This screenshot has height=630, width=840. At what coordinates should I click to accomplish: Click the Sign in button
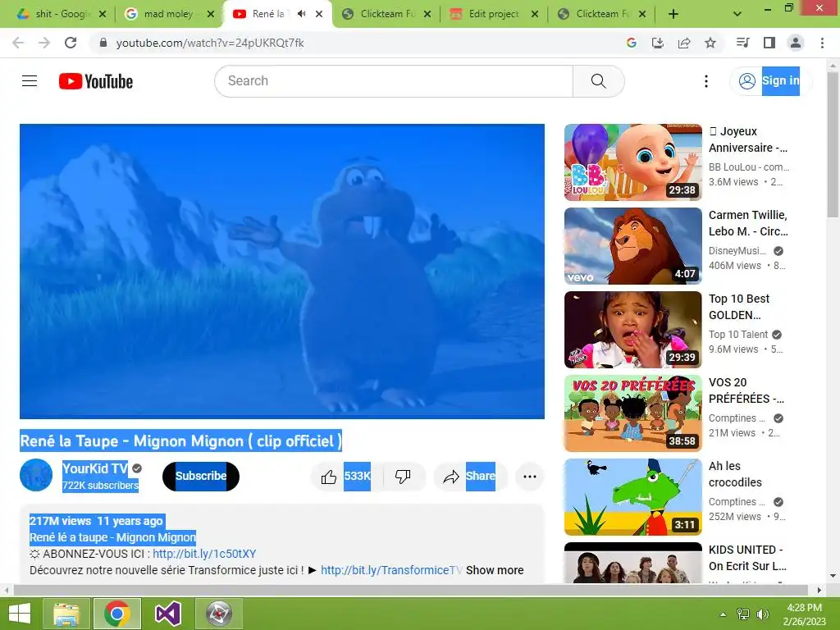coord(769,81)
